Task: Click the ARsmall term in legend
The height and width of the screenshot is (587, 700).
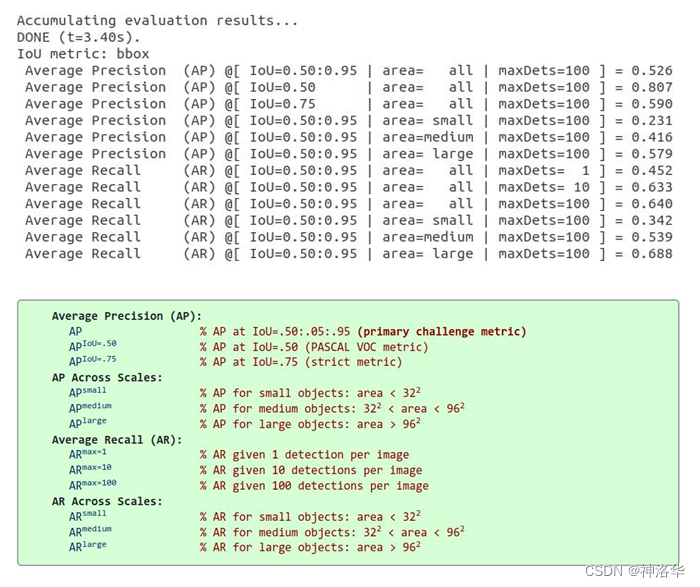Action: [88, 516]
